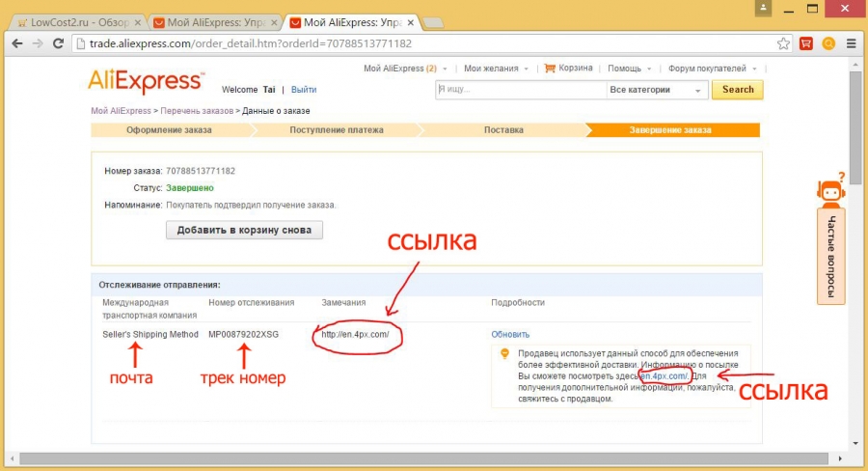Click the order number 70788513771182
868x471 pixels.
[x=201, y=171]
